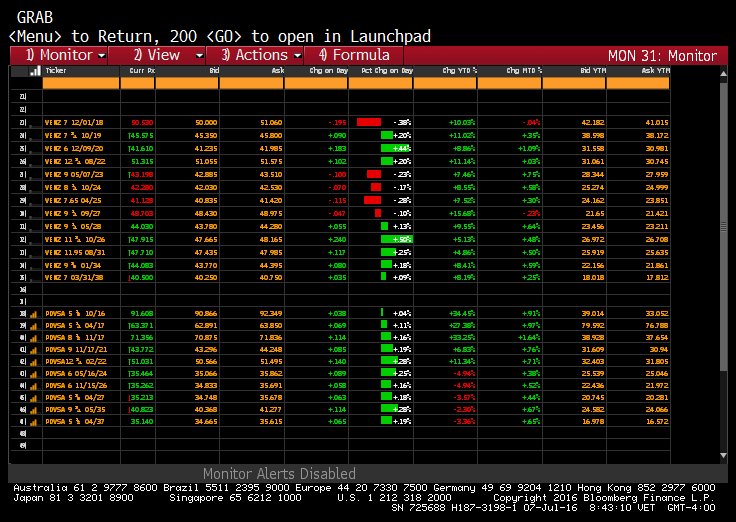Screen dimensions: 736x522
Task: Click the orange filter field under Chg on Day
Action: [x=316, y=83]
